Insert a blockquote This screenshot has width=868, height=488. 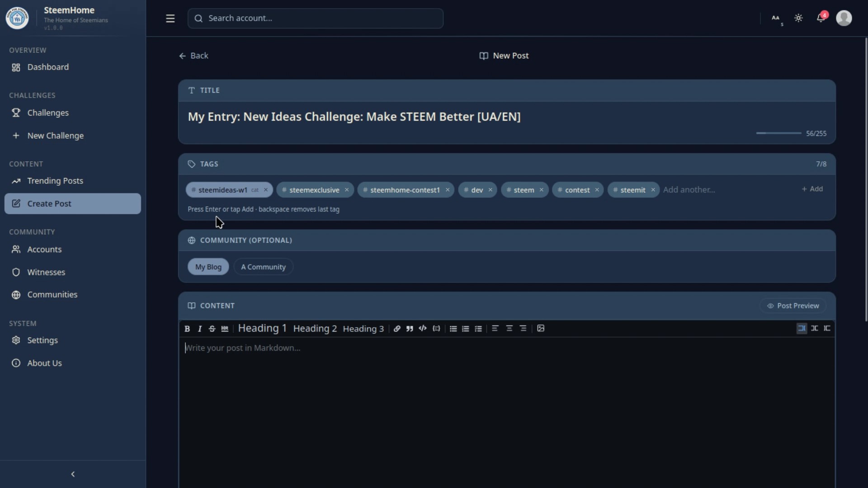coord(410,329)
